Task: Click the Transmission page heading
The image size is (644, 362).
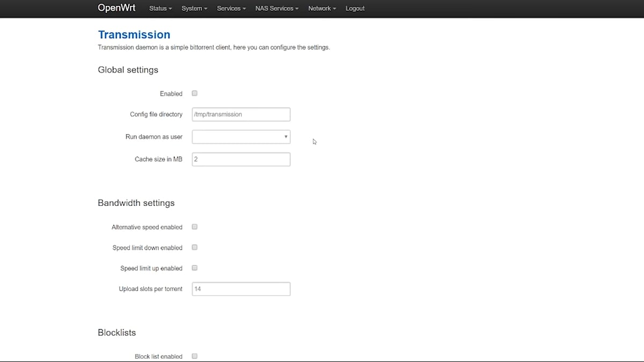Action: [134, 35]
